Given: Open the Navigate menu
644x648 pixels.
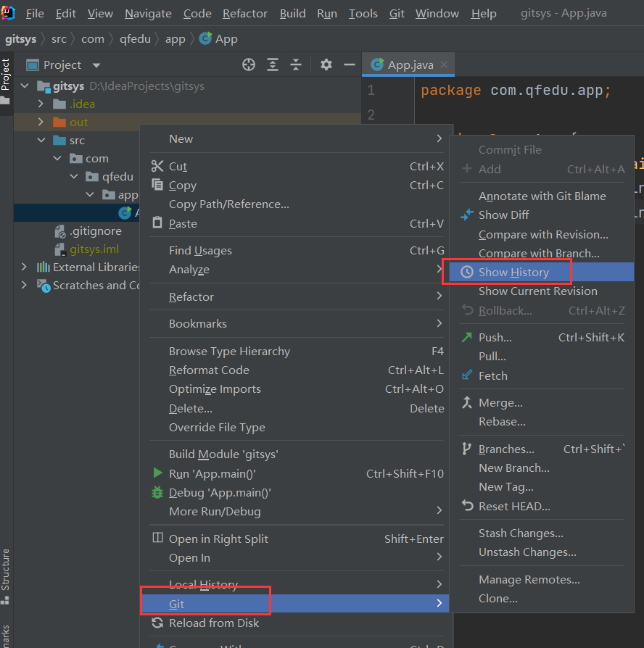Looking at the screenshot, I should pyautogui.click(x=148, y=13).
